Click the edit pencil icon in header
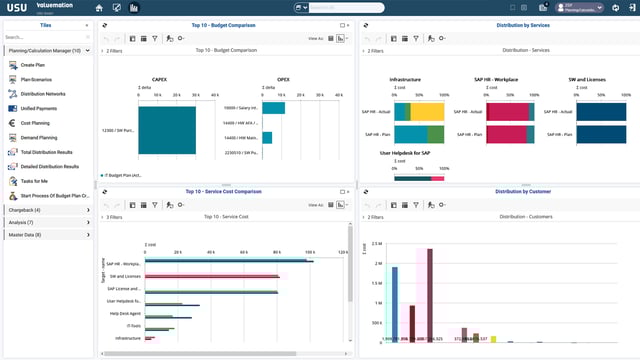The height and width of the screenshot is (360, 640). click(x=116, y=8)
